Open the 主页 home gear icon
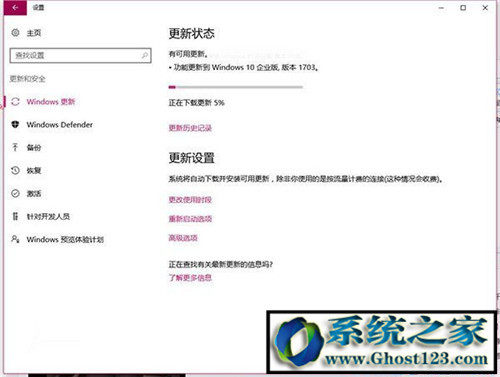The height and width of the screenshot is (377, 500). point(15,33)
